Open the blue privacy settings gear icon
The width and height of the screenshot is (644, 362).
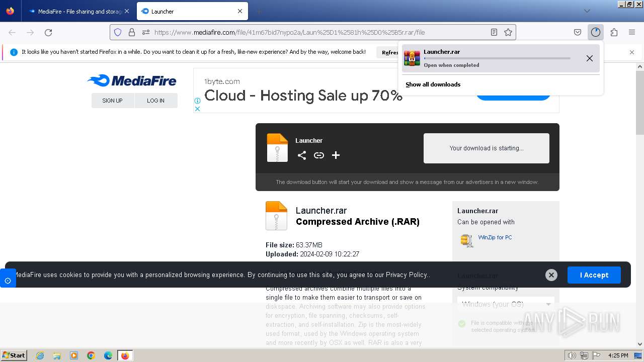[x=8, y=281]
